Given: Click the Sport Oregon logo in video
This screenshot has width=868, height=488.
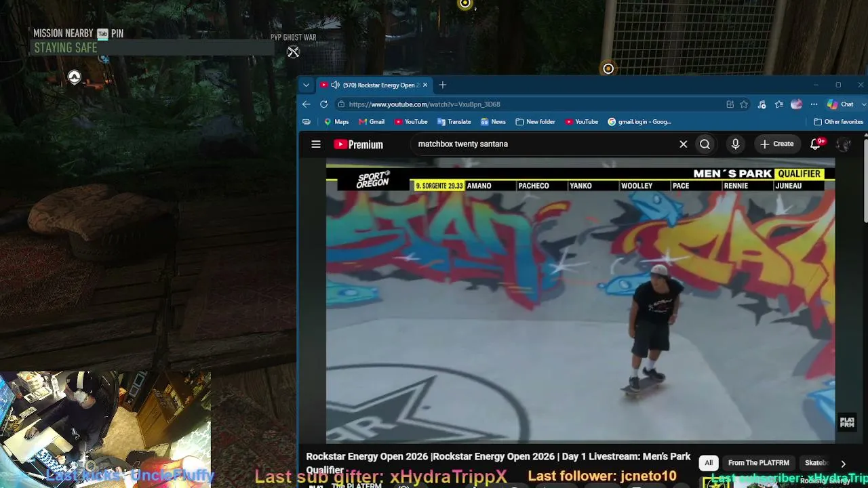Looking at the screenshot, I should point(373,180).
